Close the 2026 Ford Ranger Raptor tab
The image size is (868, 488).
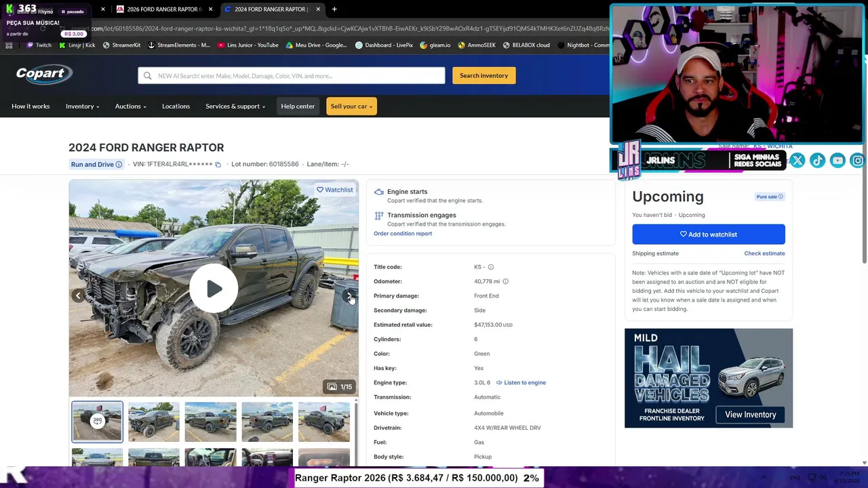coord(211,9)
